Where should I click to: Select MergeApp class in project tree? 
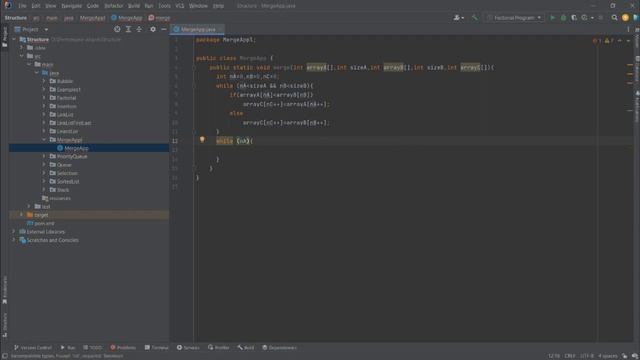76,148
